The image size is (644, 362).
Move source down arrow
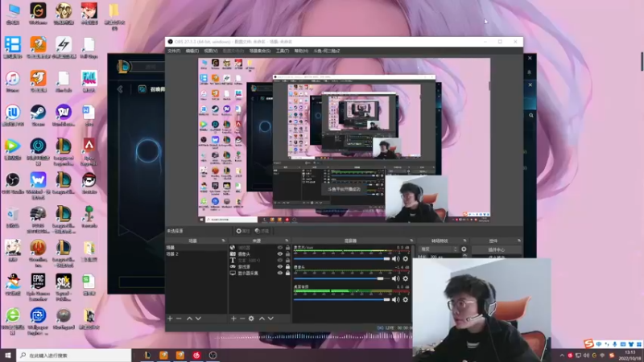(270, 319)
